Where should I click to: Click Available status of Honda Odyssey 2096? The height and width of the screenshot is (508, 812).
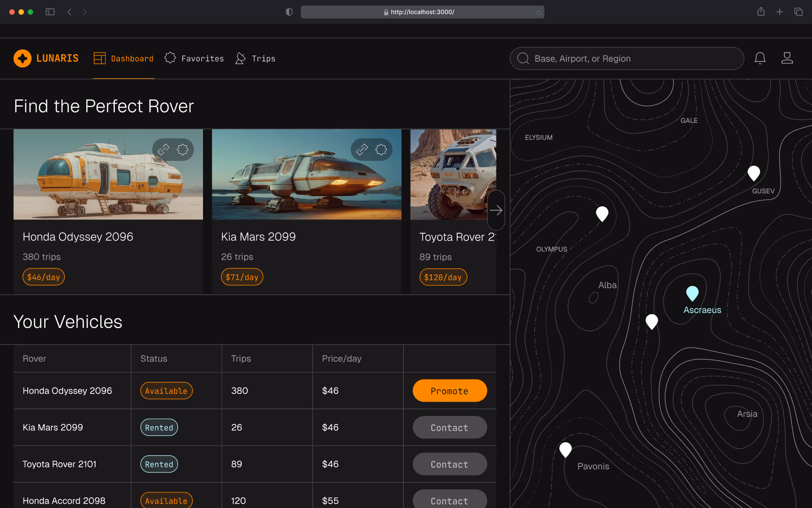click(166, 391)
